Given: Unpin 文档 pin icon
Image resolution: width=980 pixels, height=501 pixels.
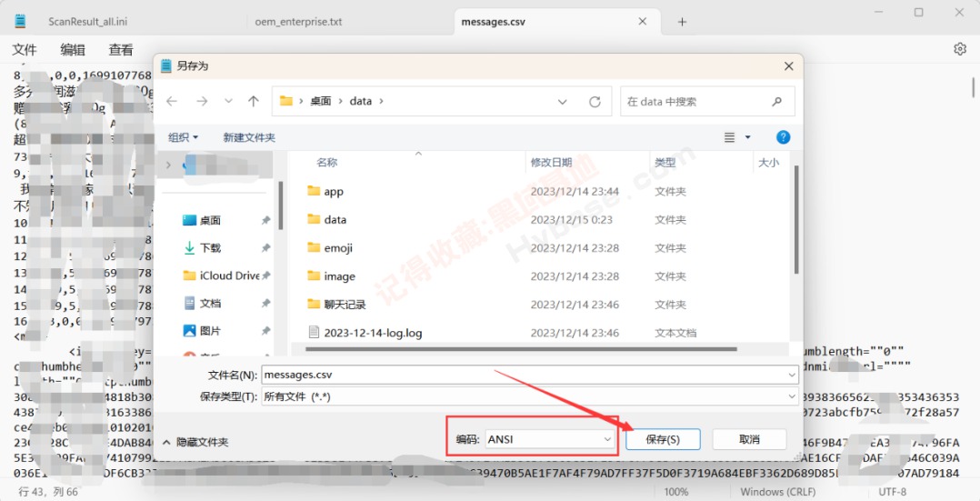Looking at the screenshot, I should (x=265, y=304).
